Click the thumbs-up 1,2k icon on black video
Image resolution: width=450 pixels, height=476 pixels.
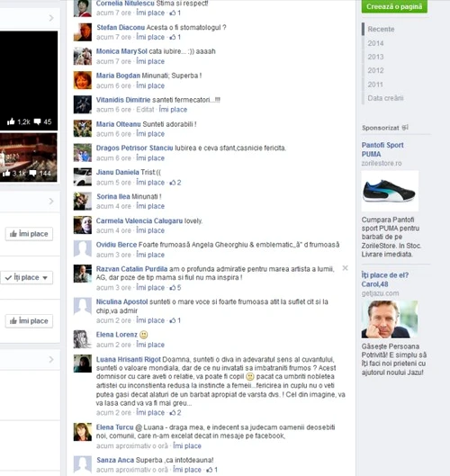pos(11,121)
